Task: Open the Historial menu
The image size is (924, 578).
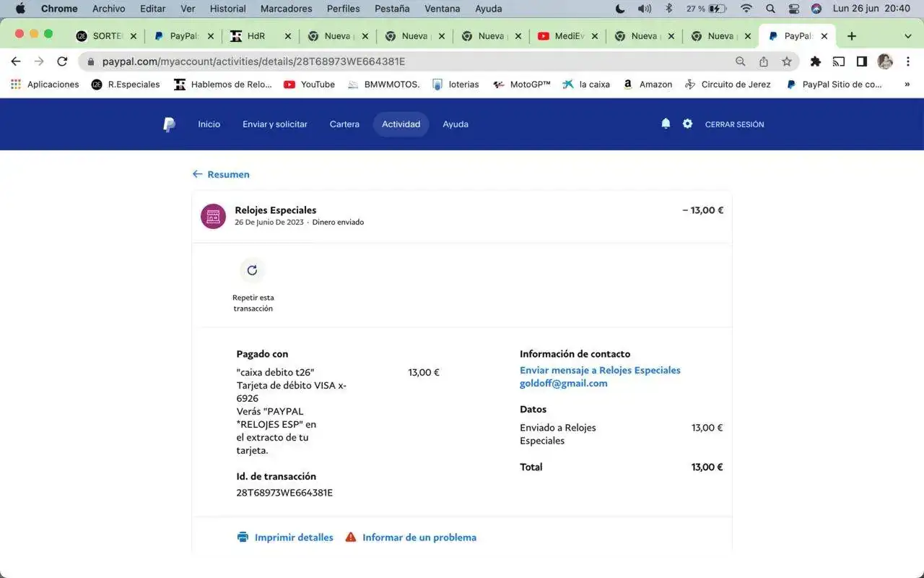Action: click(x=227, y=9)
